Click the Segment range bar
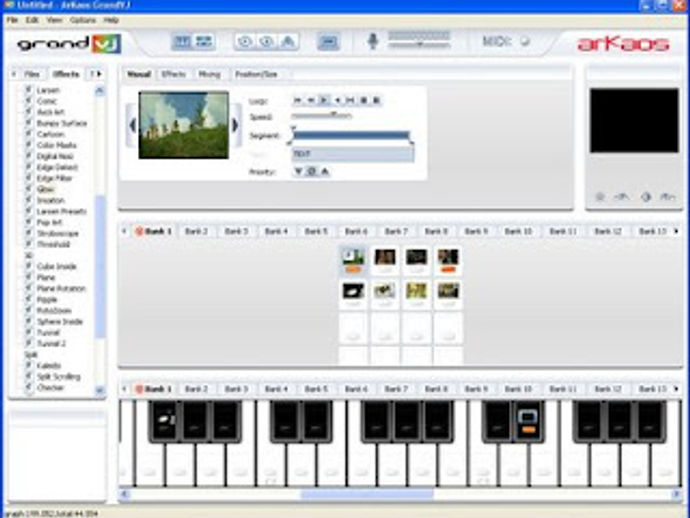 pyautogui.click(x=351, y=135)
